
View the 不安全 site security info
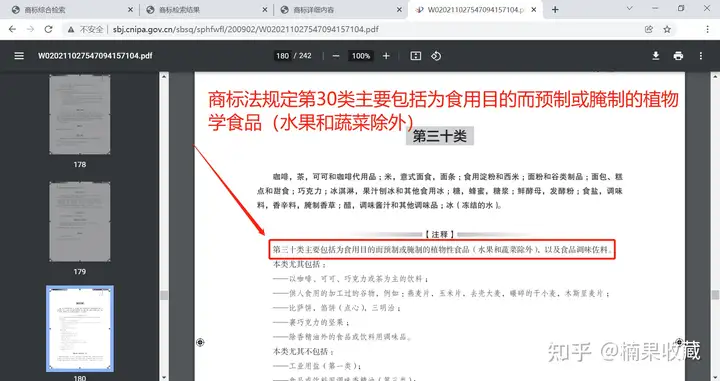tap(85, 29)
